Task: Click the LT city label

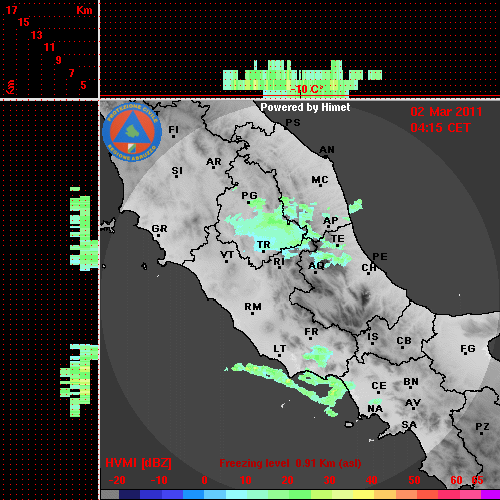Action: click(x=279, y=349)
